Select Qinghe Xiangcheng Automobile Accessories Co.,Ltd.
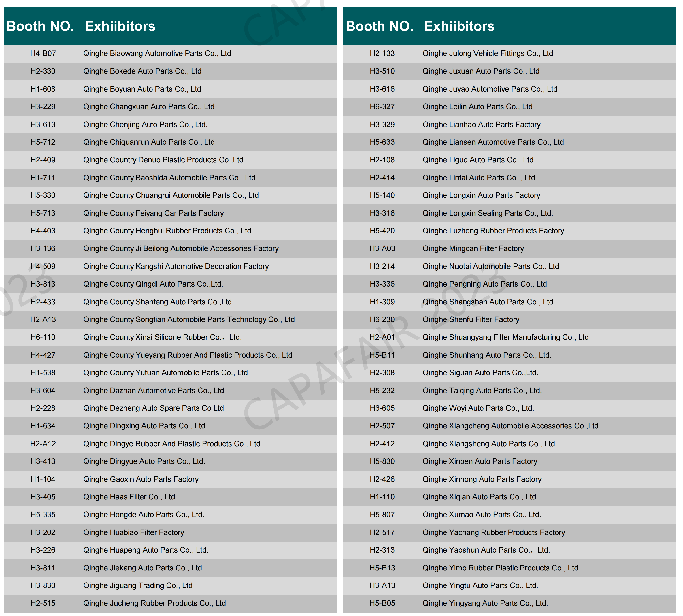This screenshot has height=616, width=683. click(511, 426)
